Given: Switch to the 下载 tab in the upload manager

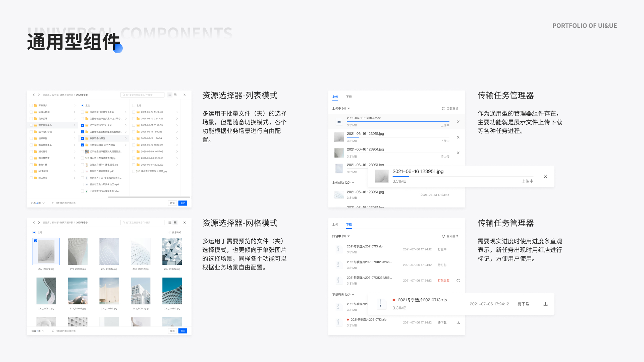Looking at the screenshot, I should coord(349,97).
